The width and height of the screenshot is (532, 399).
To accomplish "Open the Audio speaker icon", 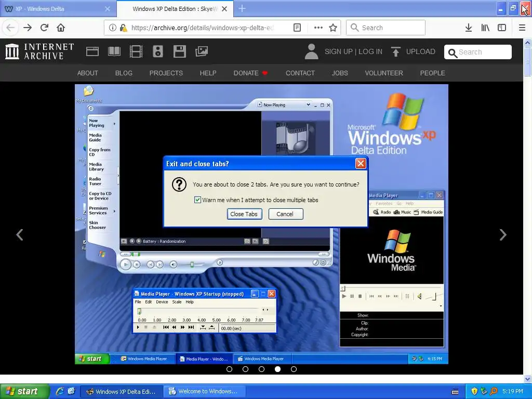I will [x=158, y=51].
